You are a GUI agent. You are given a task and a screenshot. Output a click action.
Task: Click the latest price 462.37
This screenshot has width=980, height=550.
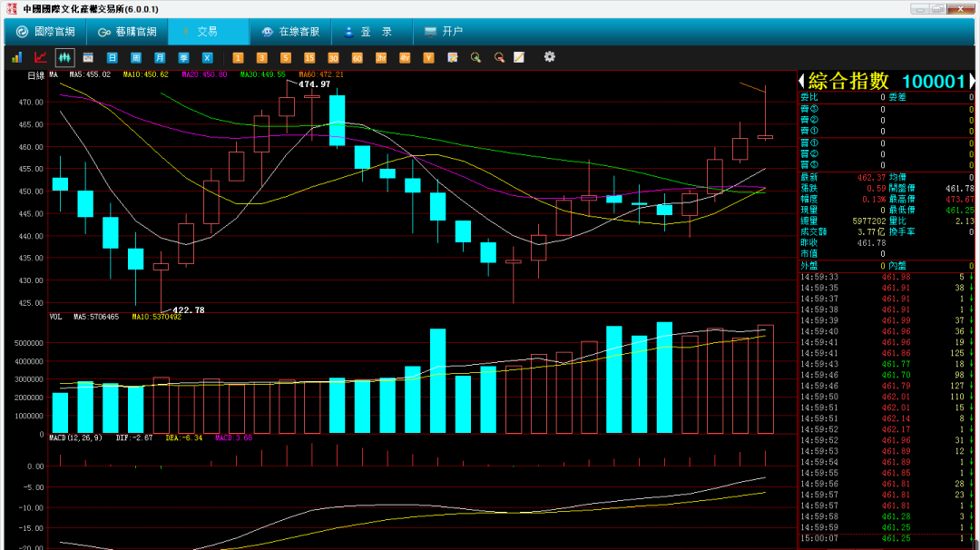tap(871, 178)
